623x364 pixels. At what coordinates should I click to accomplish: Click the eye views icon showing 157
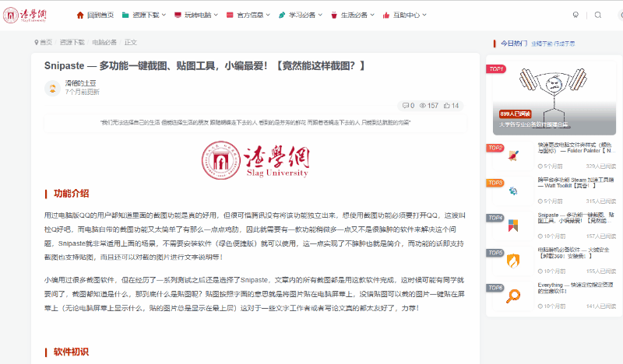pyautogui.click(x=423, y=106)
